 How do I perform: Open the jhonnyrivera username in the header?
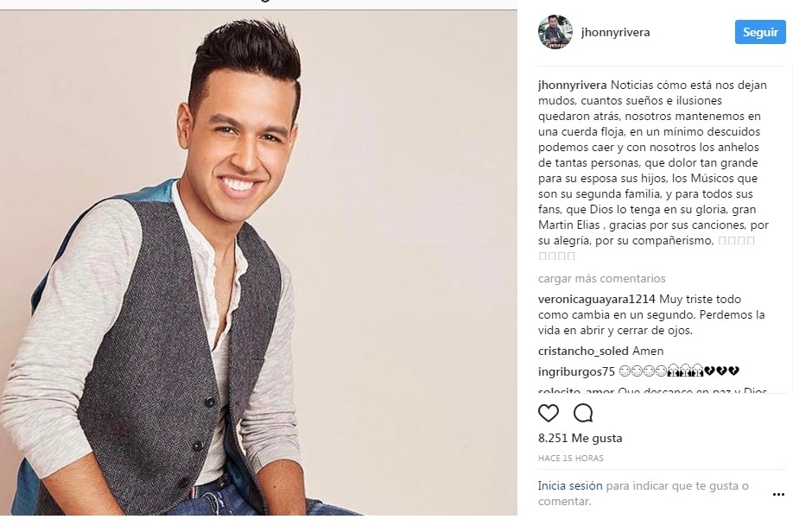tap(616, 32)
